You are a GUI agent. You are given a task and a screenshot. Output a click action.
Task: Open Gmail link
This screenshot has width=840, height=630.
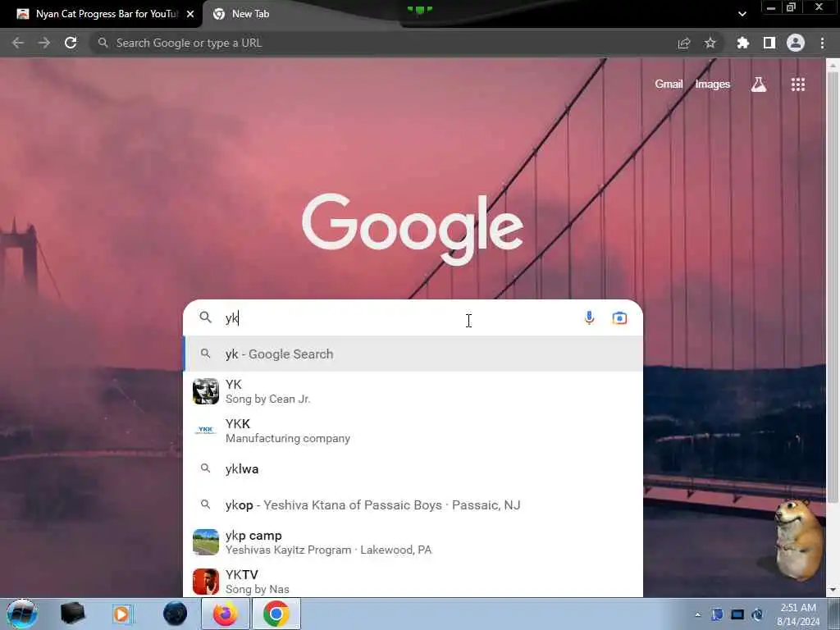tap(669, 84)
